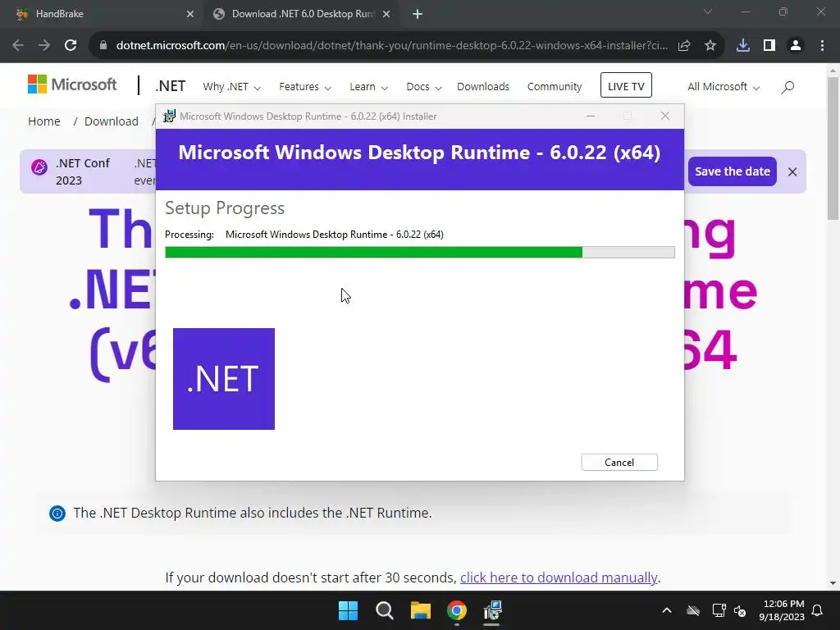Click the search magnifier on Microsoft site
This screenshot has width=840, height=630.
coord(787,87)
